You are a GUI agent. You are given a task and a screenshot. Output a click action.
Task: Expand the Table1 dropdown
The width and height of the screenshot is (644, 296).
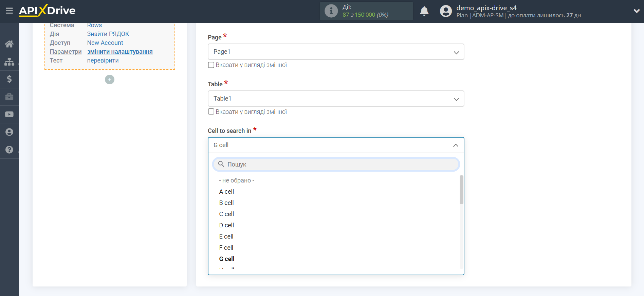click(x=336, y=99)
